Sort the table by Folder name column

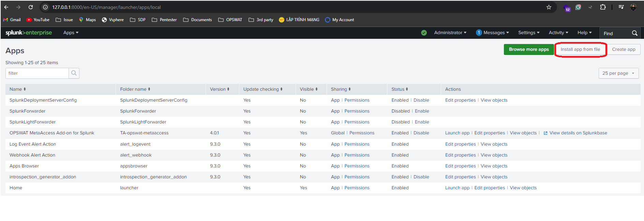[x=135, y=89]
